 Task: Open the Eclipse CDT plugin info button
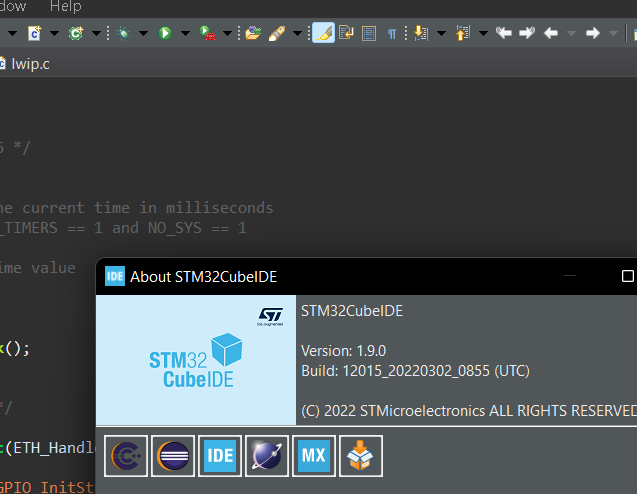[126, 456]
